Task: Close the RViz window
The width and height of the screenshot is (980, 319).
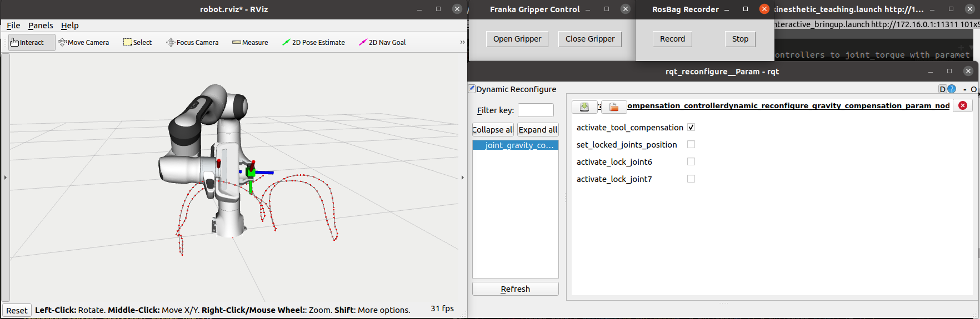Action: [457, 9]
